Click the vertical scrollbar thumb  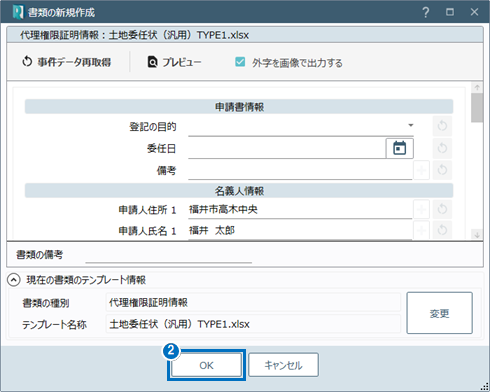pyautogui.click(x=477, y=108)
